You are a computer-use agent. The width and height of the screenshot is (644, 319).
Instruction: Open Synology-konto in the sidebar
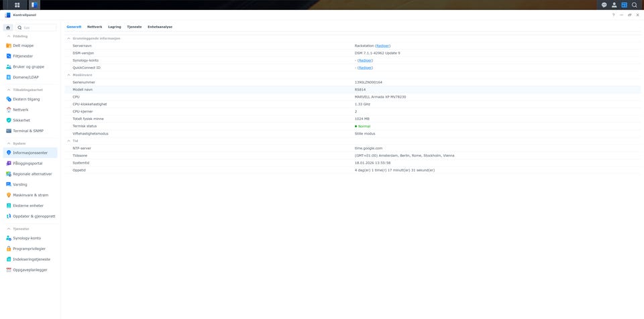(30, 238)
